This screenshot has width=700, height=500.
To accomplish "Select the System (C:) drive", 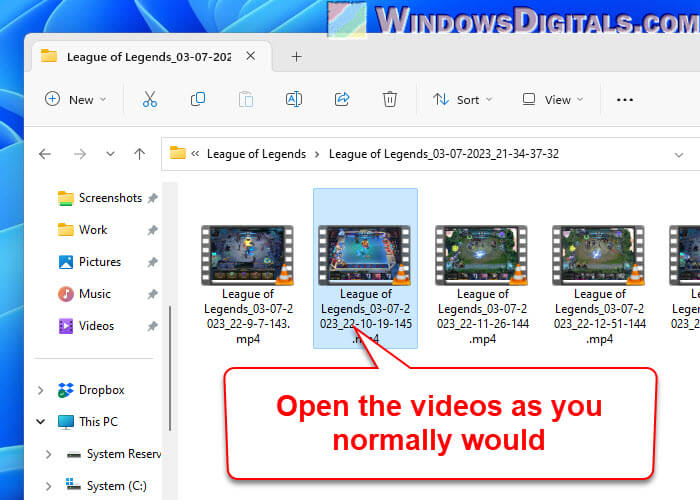I will 106,486.
